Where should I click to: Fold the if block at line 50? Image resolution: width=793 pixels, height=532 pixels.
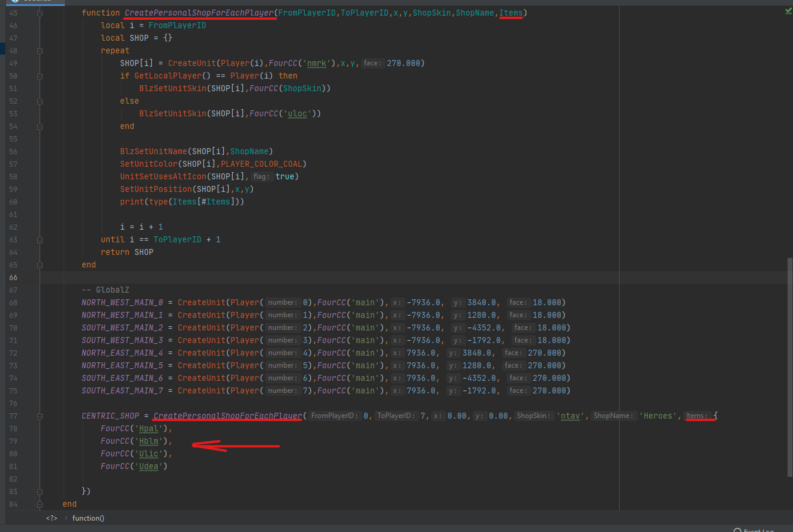pyautogui.click(x=40, y=76)
